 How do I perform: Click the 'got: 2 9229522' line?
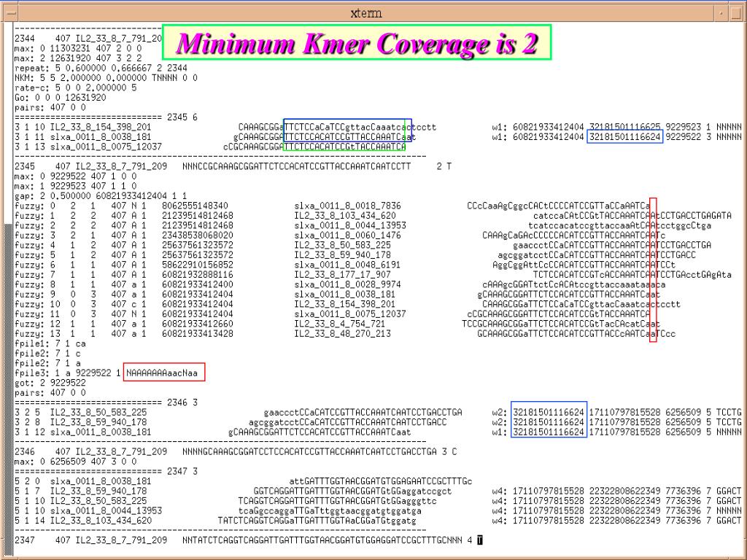50,383
